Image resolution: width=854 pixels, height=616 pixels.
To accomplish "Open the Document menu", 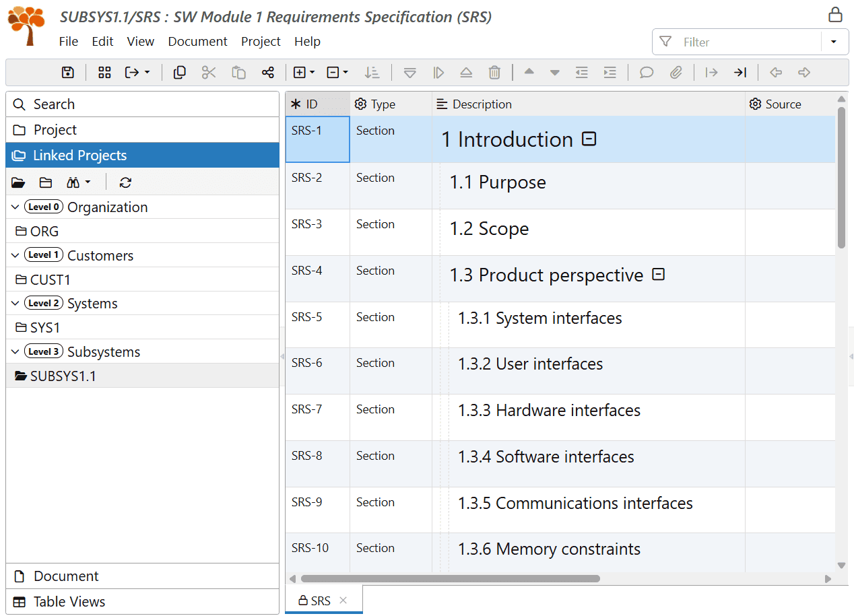I will (x=198, y=41).
